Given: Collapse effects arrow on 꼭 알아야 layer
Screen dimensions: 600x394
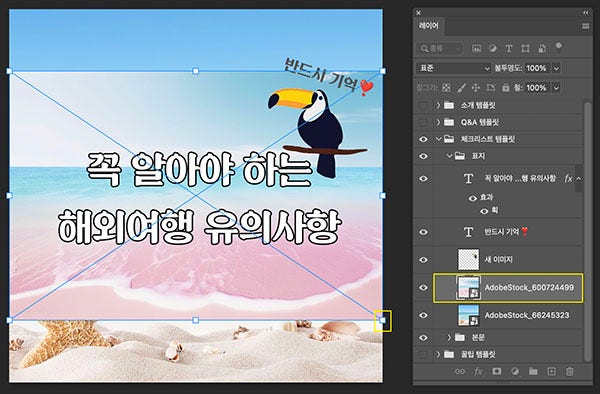Looking at the screenshot, I should (x=579, y=179).
